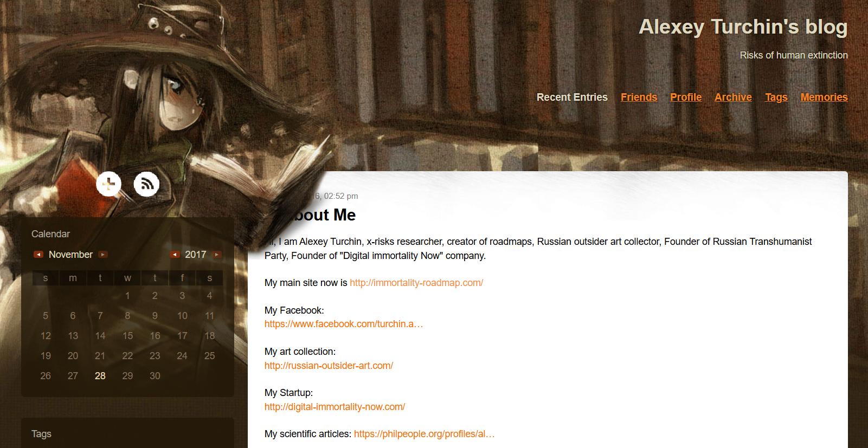Open the RSS feed icon

(146, 184)
